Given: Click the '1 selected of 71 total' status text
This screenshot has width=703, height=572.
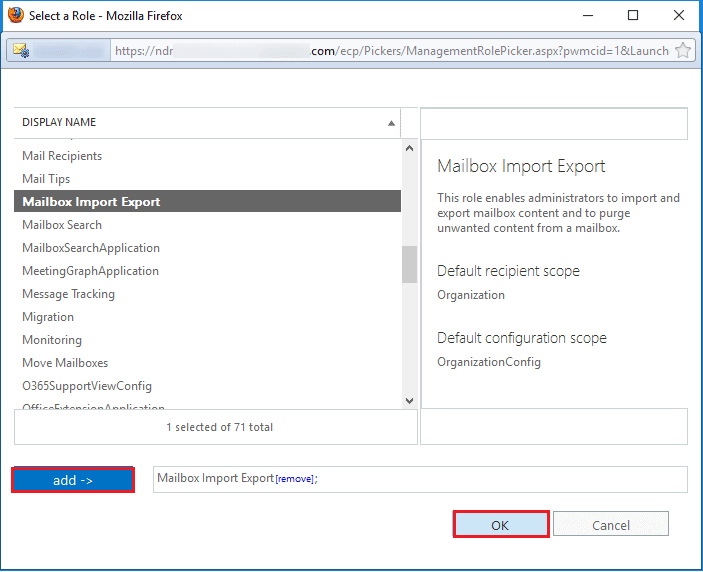Looking at the screenshot, I should click(219, 427).
